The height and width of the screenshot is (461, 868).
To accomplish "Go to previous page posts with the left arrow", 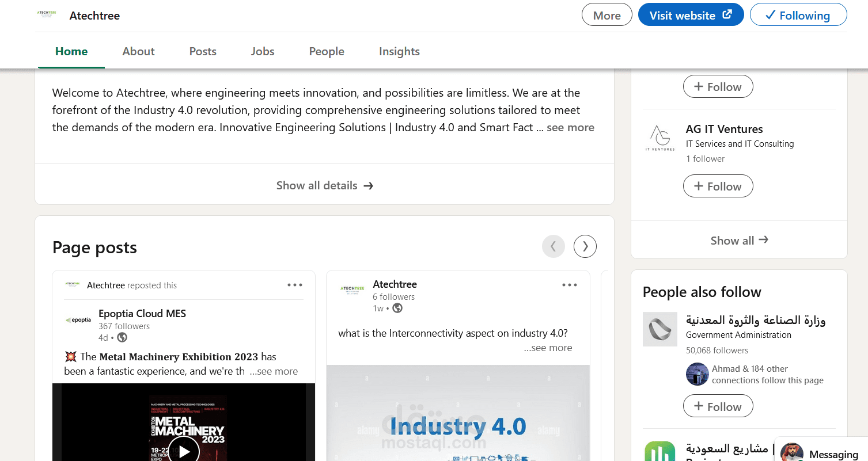I will click(x=554, y=246).
